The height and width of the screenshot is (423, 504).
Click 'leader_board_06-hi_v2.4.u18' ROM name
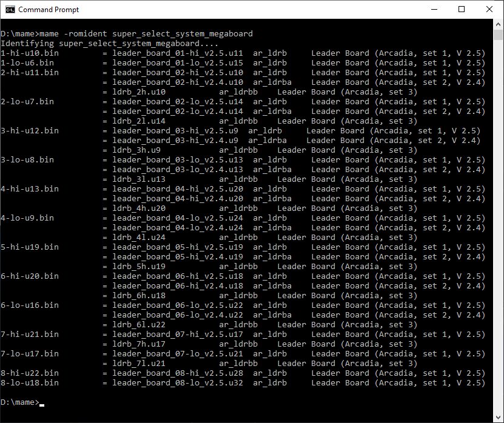click(x=178, y=285)
